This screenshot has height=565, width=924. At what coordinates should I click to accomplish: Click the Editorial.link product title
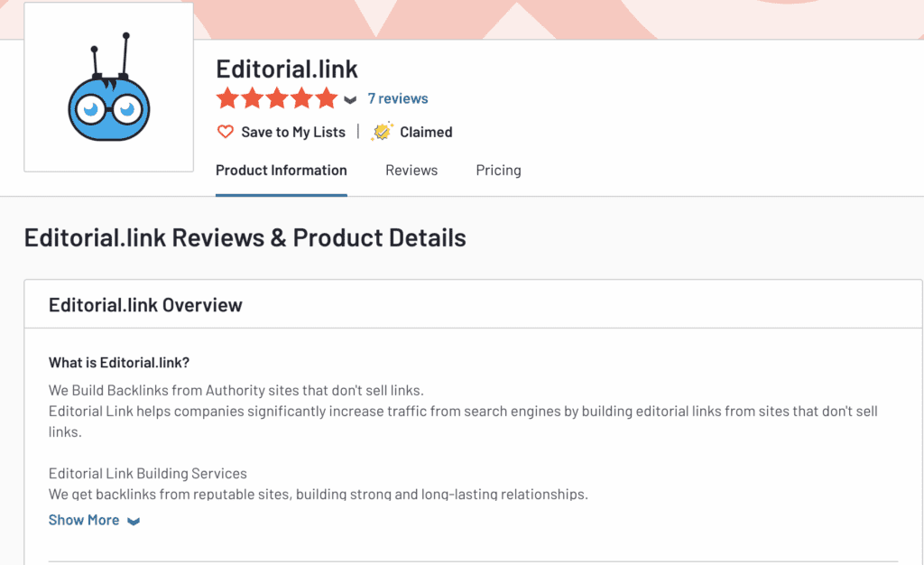coord(286,69)
